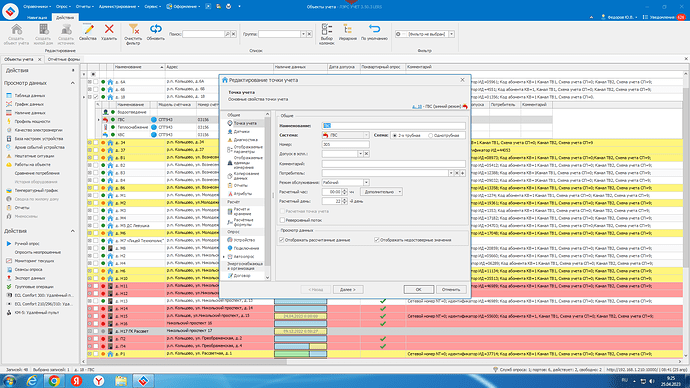This screenshot has height=388, width=690.
Task: Clear Допуск в эксплуатацию date with X
Action: (366, 154)
